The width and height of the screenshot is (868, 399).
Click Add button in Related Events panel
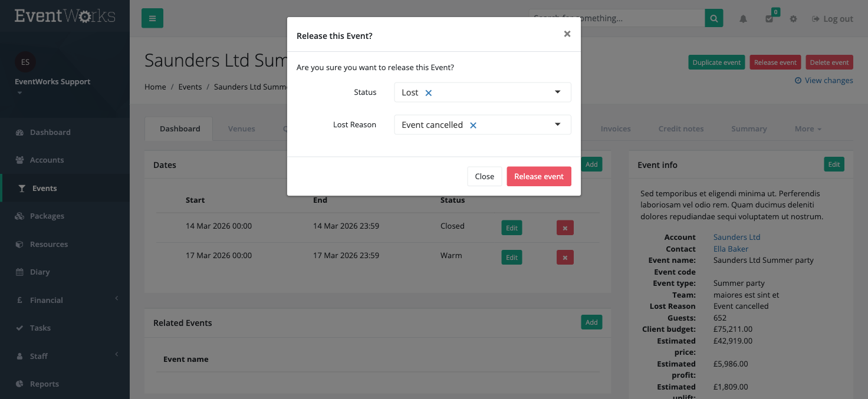click(x=591, y=322)
